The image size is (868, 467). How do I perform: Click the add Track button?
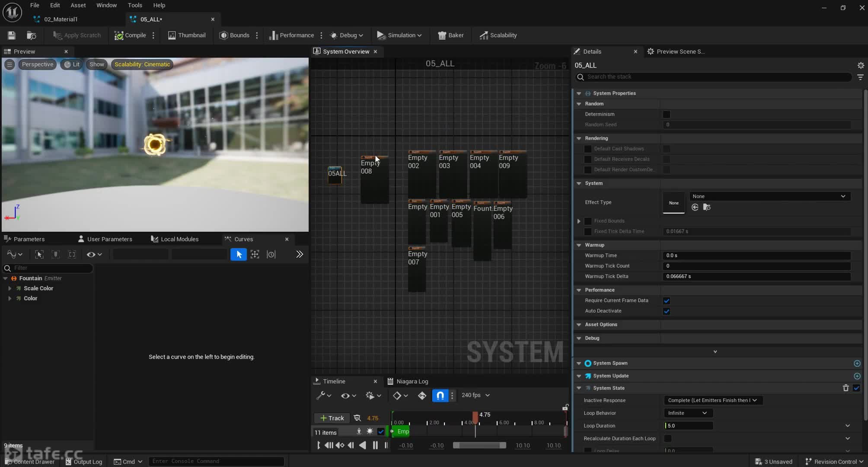tap(332, 418)
